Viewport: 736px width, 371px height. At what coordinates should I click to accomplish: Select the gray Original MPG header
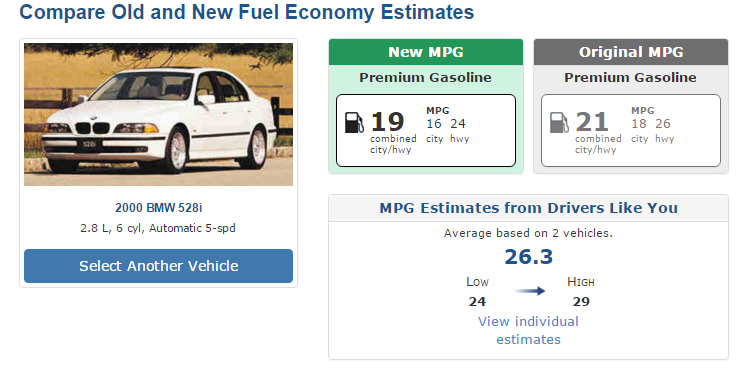[x=631, y=52]
